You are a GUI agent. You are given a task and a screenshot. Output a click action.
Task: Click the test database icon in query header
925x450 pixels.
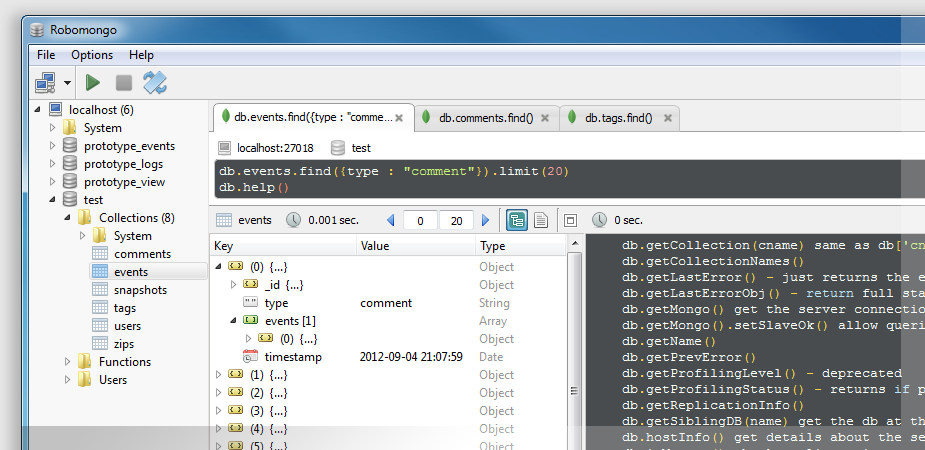point(337,148)
